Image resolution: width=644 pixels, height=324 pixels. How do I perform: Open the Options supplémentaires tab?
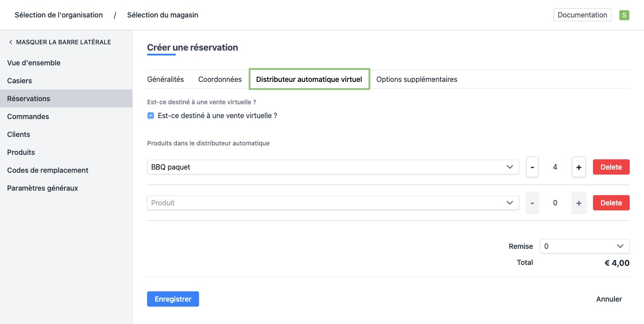point(417,79)
